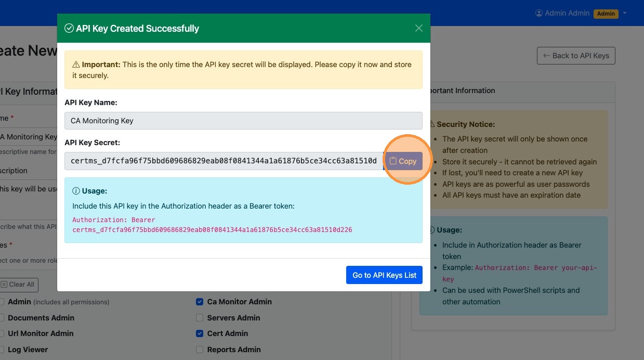This screenshot has height=360, width=644.
Task: Toggle the Documents Admin checkbox
Action: click(x=2, y=318)
